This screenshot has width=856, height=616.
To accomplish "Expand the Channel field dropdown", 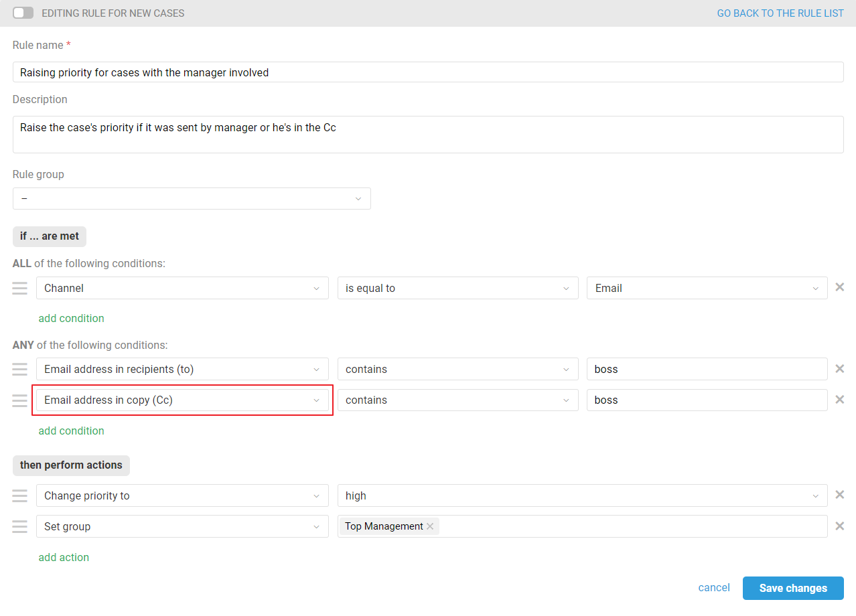I will pyautogui.click(x=182, y=288).
